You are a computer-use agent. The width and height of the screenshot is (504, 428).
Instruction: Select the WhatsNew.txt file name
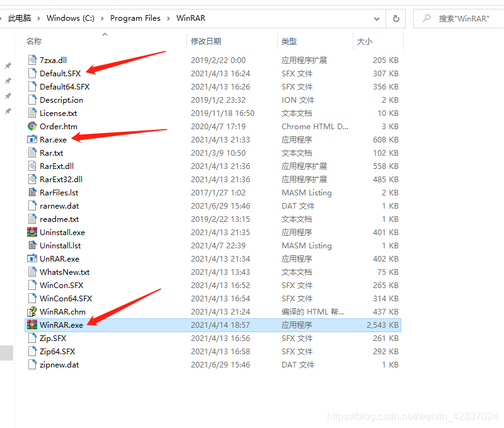click(x=65, y=272)
